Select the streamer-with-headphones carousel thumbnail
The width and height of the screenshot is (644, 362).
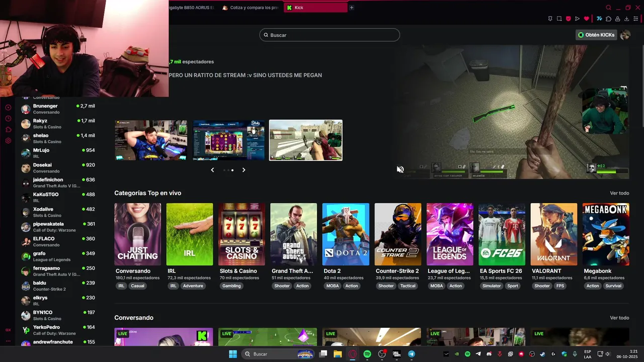click(x=151, y=140)
